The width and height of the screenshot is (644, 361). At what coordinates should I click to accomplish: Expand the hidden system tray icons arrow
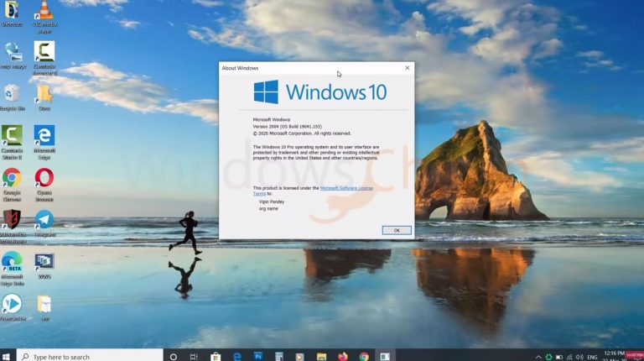tap(538, 357)
